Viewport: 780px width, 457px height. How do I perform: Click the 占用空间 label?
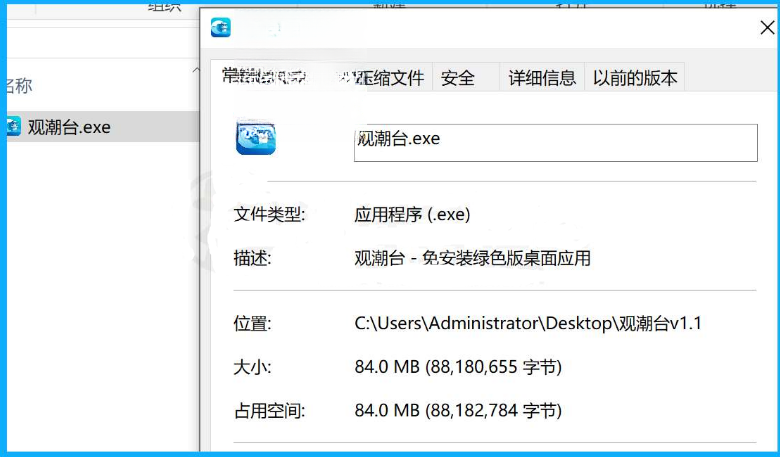[269, 411]
